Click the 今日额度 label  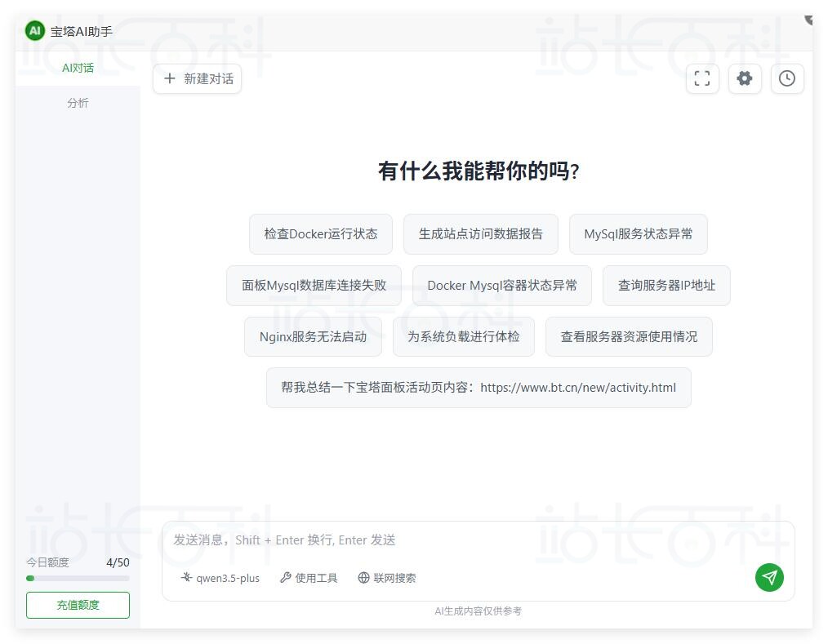47,562
